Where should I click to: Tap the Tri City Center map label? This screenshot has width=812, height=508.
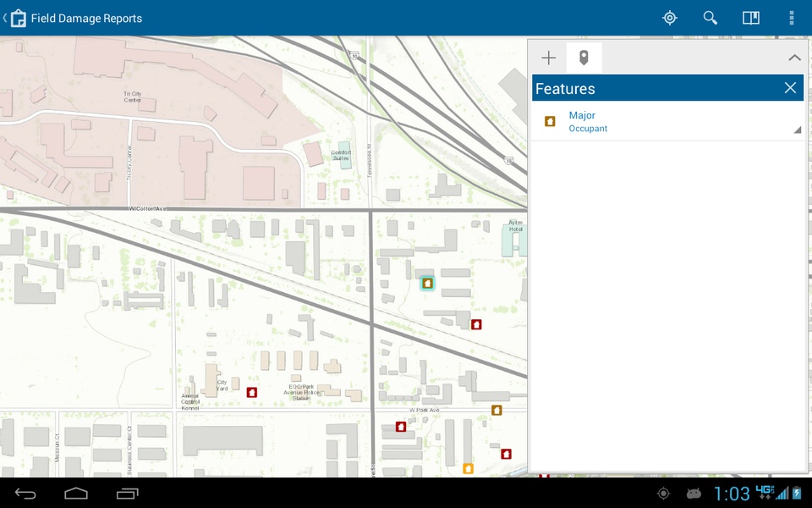click(133, 97)
